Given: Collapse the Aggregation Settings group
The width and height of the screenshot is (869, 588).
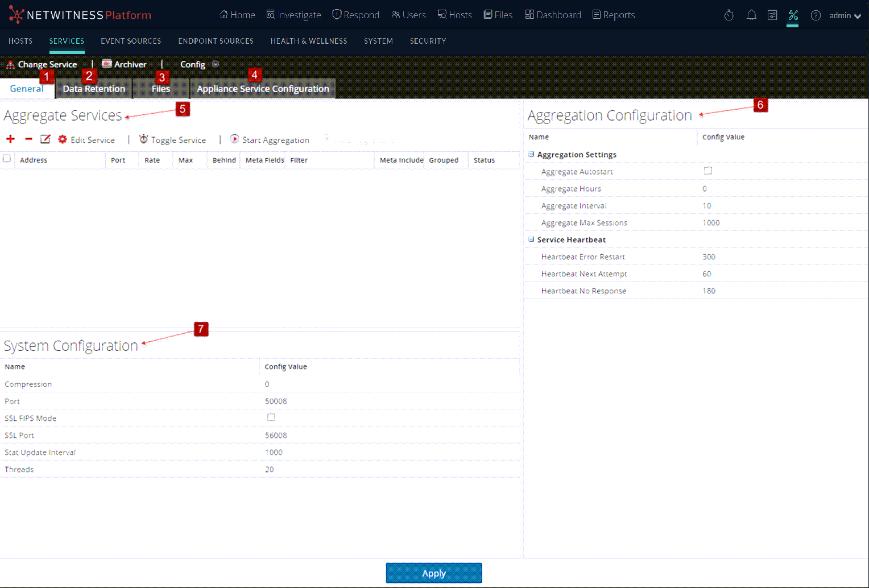Looking at the screenshot, I should [531, 154].
